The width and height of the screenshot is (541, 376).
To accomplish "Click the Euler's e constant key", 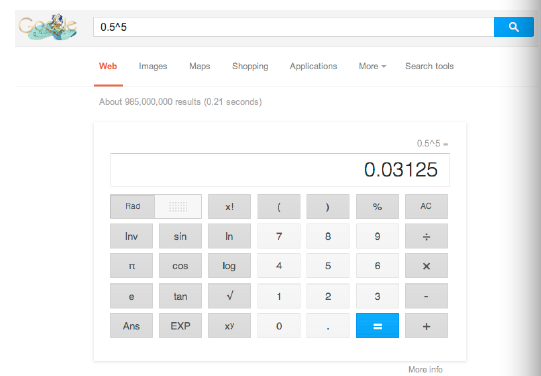I will pos(131,296).
